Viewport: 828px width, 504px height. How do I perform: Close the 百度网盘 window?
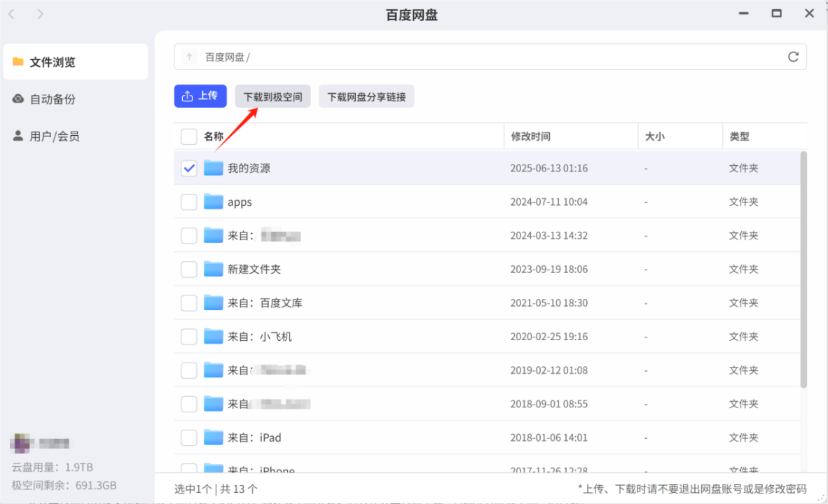click(x=809, y=13)
